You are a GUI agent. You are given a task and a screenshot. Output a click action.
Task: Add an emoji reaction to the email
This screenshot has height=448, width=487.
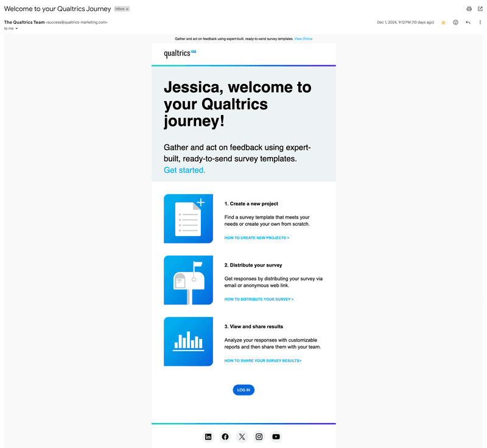point(455,23)
